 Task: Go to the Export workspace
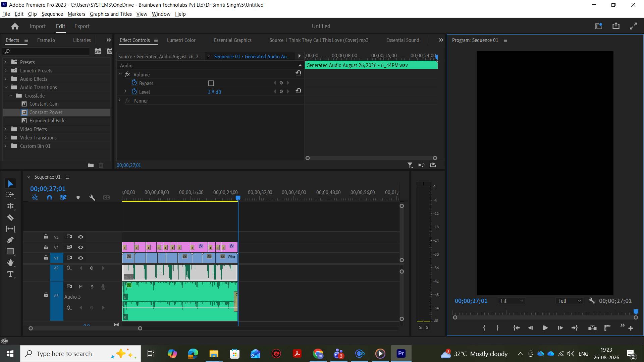[82, 26]
